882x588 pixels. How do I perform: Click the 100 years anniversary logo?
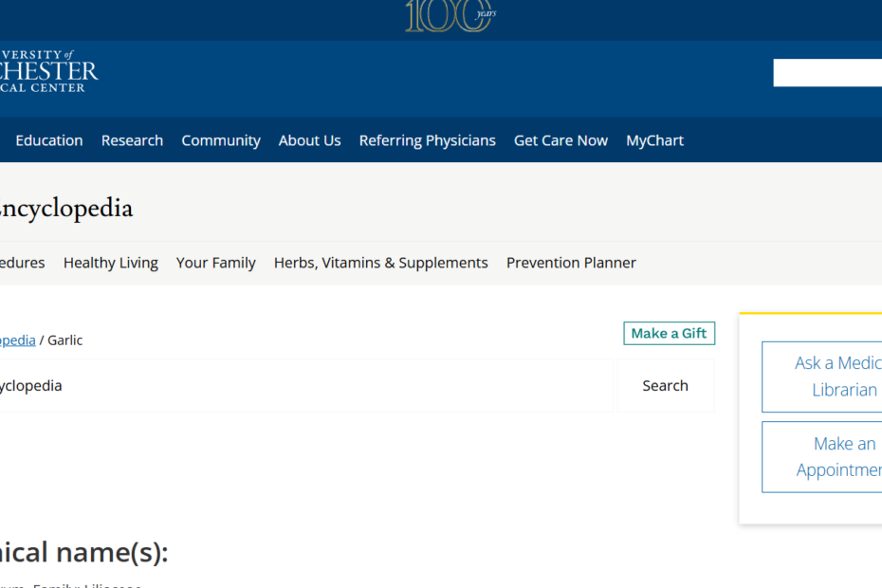click(x=450, y=16)
